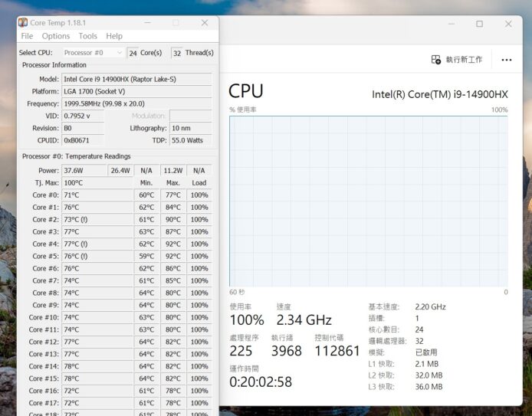Viewport: 532px width, 416px height.
Task: Click the Platform LGA 1700 field
Action: click(x=136, y=91)
